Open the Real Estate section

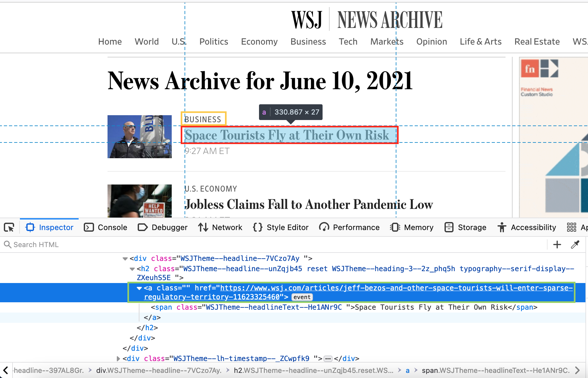pos(537,42)
